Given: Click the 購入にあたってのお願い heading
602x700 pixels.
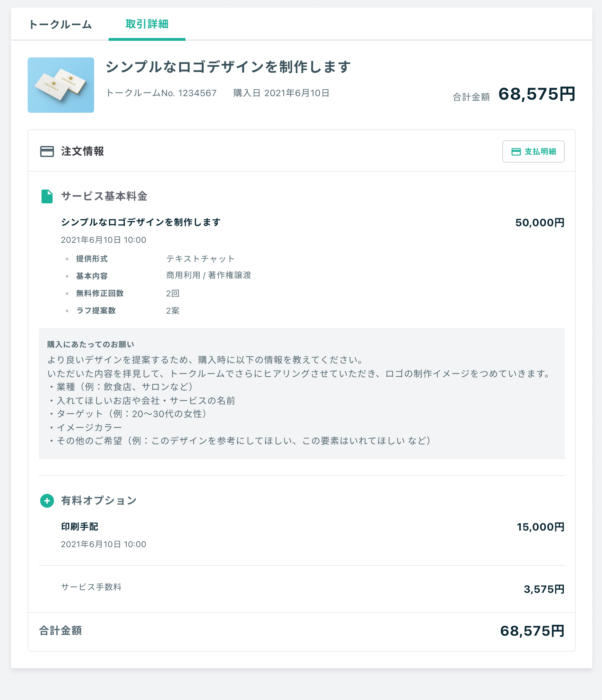Looking at the screenshot, I should pos(91,344).
